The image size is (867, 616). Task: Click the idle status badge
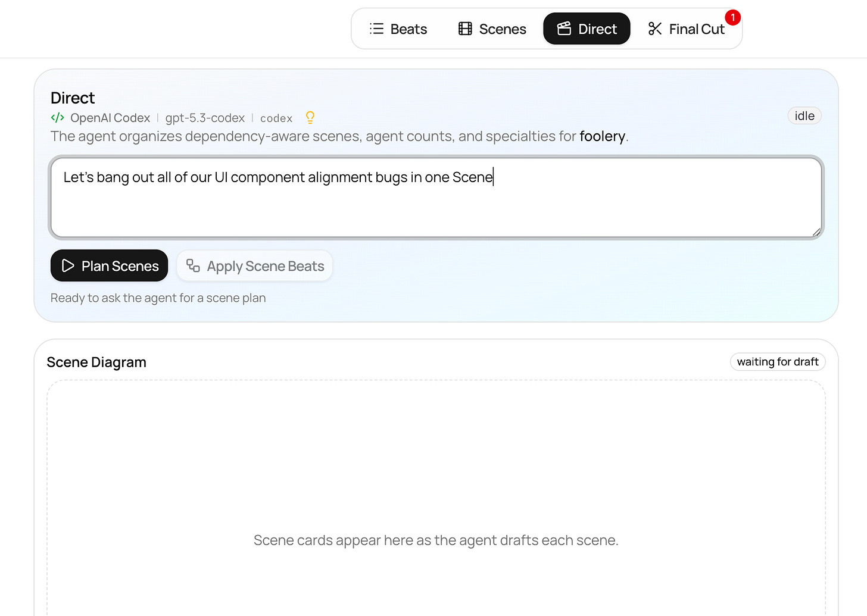804,116
